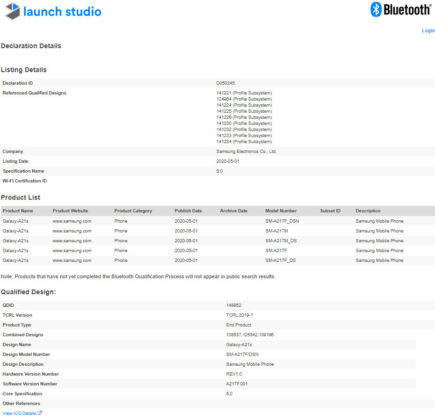Click the Design Description value Samsung Mobile Phone
435x420 pixels.
click(x=250, y=364)
